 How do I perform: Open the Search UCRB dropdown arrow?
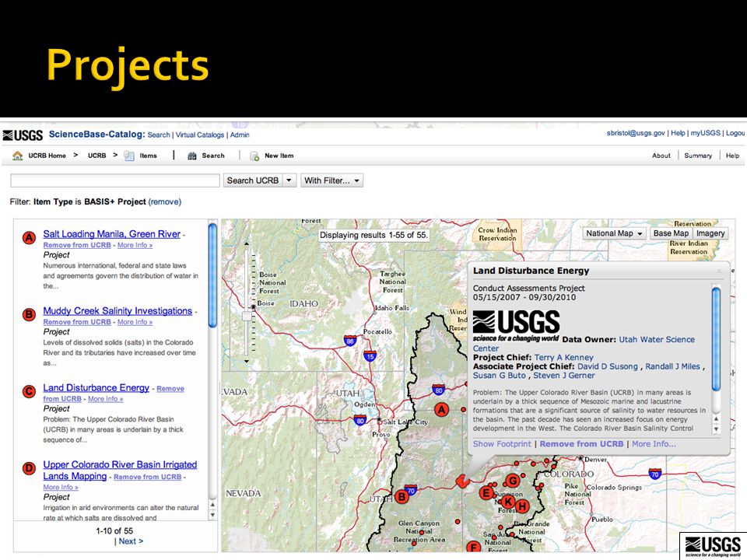(x=289, y=180)
